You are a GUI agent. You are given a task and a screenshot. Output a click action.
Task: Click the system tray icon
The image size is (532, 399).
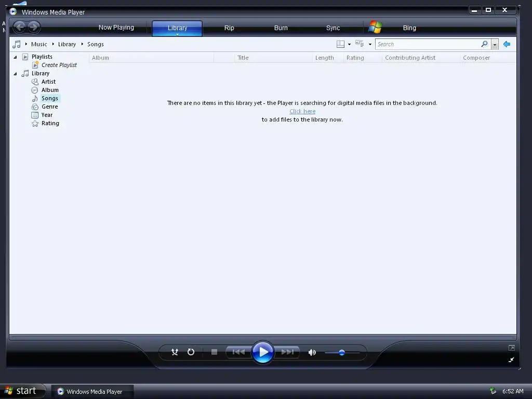click(x=493, y=391)
